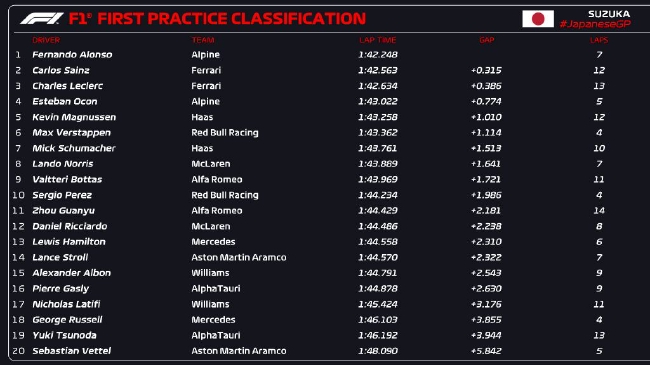Screen dimensions: 650x365
Task: Click the SUZUKA circuit label
Action: [609, 14]
